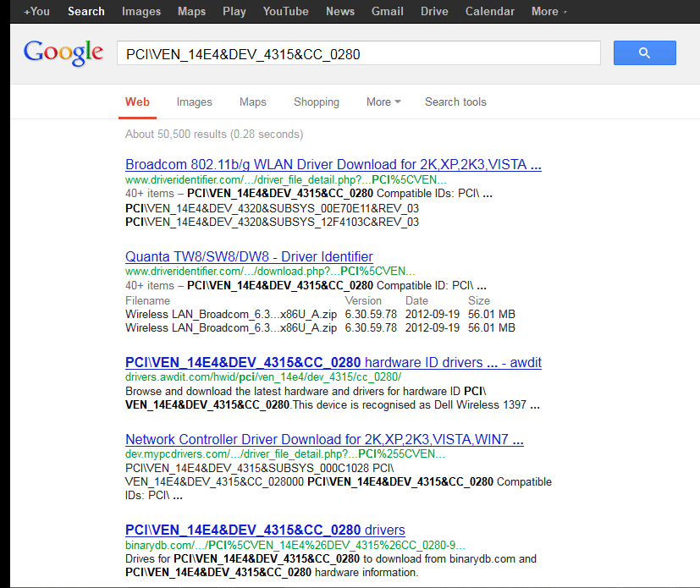This screenshot has height=588, width=700.
Task: Select the Web results tab
Action: coord(137,102)
